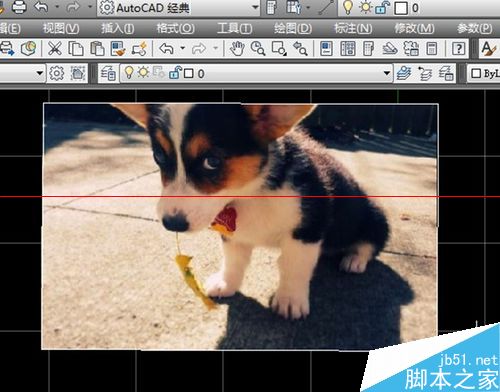500x392 pixels.
Task: Activate the Pan hand tool
Action: [237, 49]
